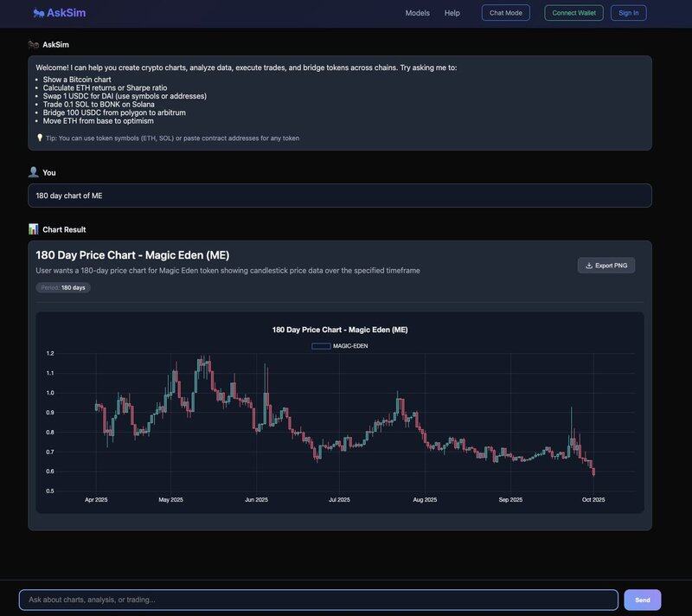This screenshot has width=692, height=616.
Task: Click the AskSim logo icon in header
Action: (39, 13)
